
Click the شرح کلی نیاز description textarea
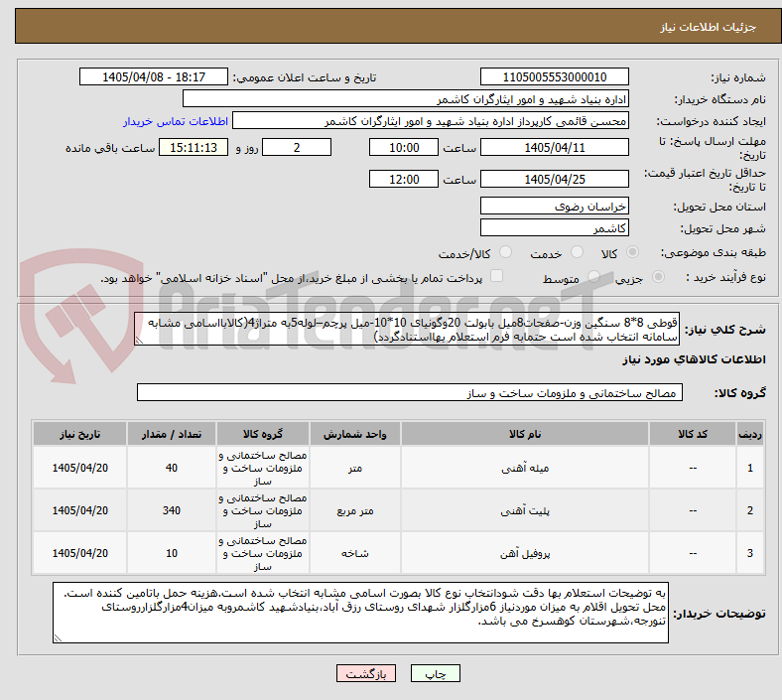point(407,329)
